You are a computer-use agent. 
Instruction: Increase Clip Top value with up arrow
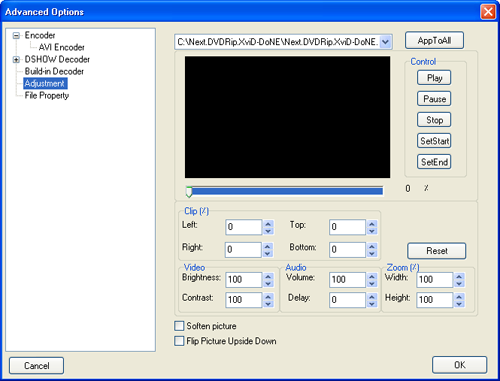372,223
